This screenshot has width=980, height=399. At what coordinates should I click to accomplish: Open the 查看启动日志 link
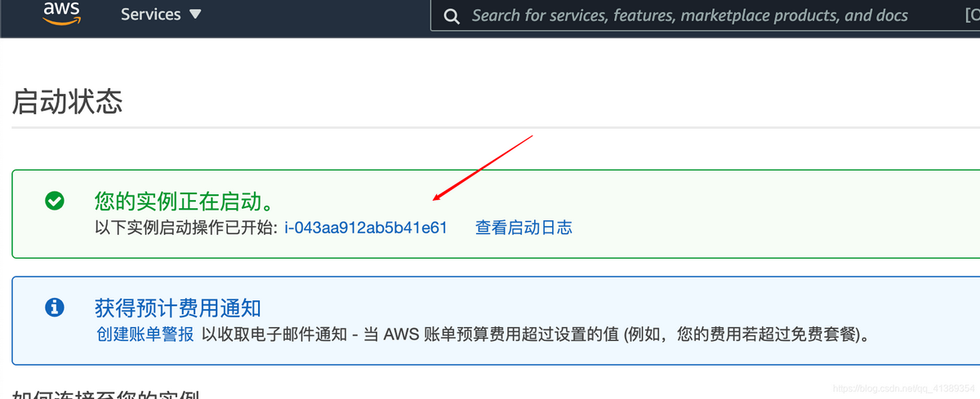coord(523,228)
